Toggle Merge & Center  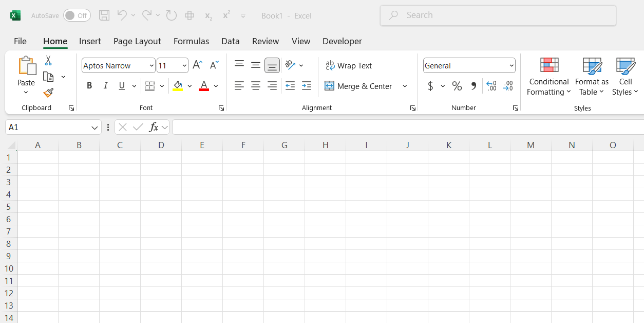(x=358, y=86)
